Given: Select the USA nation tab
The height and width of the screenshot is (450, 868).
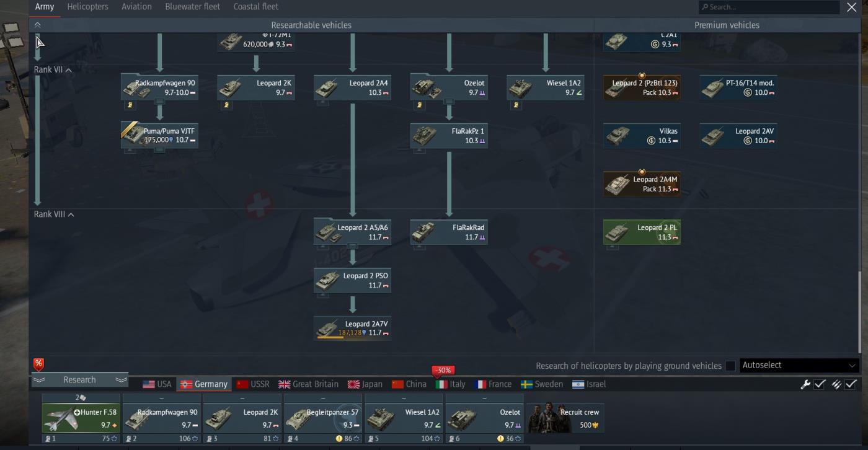Looking at the screenshot, I should [x=157, y=384].
